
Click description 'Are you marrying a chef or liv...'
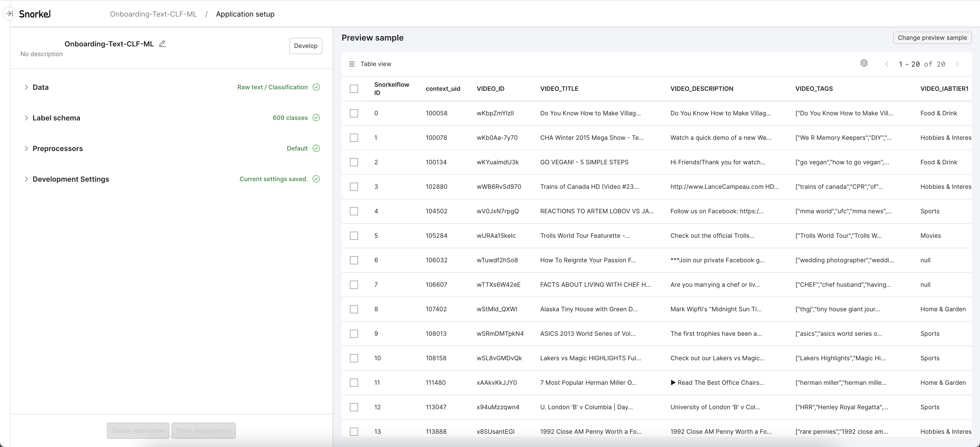point(715,284)
